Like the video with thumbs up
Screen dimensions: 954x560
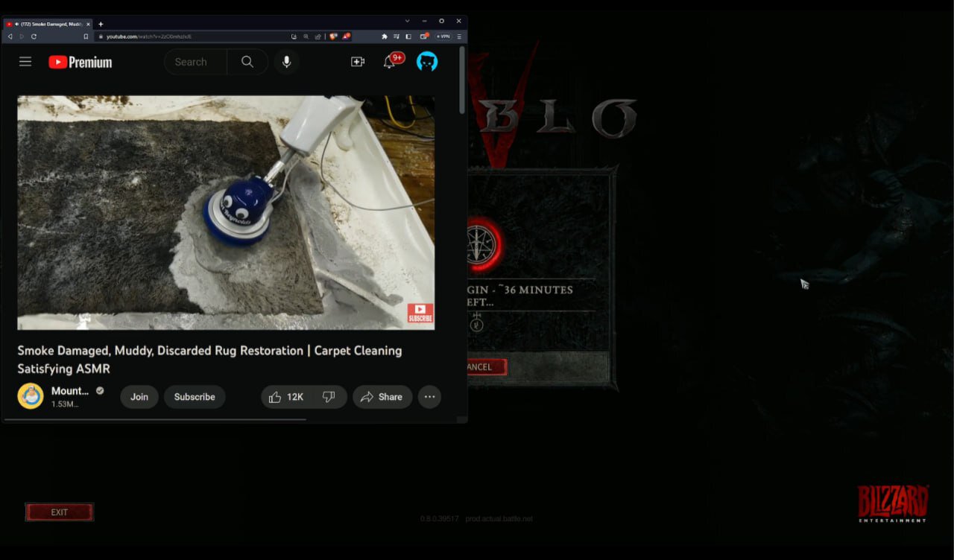(284, 397)
